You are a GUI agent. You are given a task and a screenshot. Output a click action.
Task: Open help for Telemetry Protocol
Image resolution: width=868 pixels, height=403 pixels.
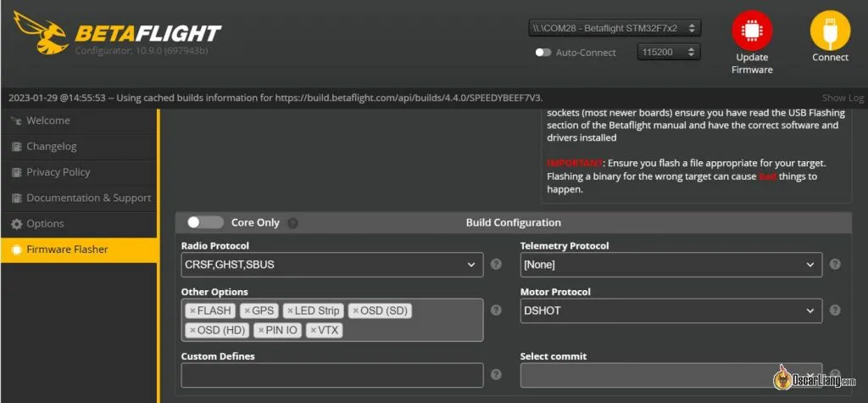point(835,265)
